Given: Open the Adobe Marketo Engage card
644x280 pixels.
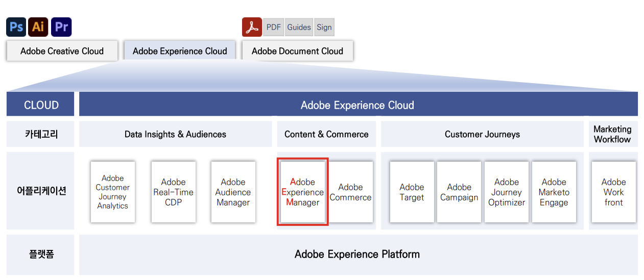Looking at the screenshot, I should pyautogui.click(x=554, y=192).
